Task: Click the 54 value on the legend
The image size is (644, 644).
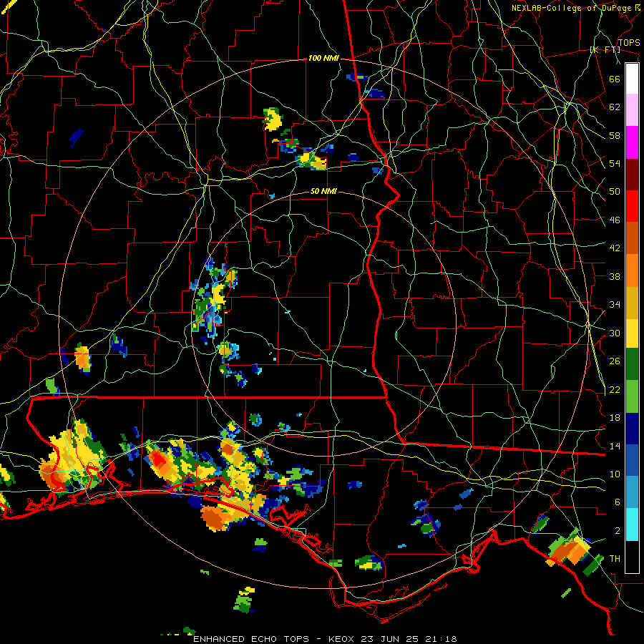Action: coord(615,164)
